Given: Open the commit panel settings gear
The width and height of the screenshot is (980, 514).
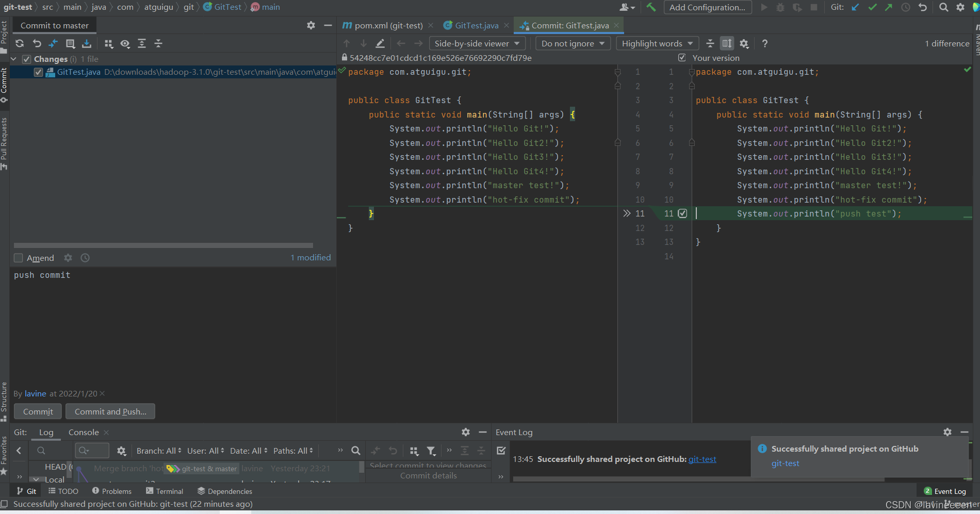Looking at the screenshot, I should (311, 25).
